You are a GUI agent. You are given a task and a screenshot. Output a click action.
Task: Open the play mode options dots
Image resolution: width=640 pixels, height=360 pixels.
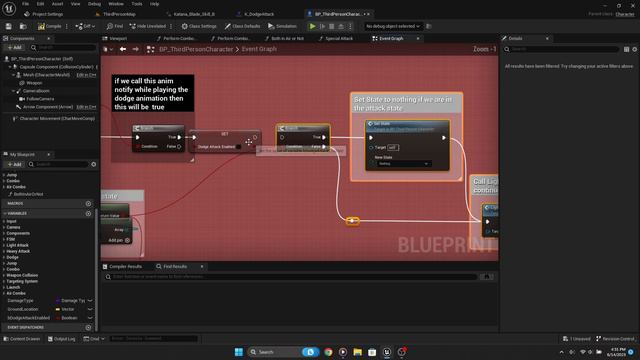click(350, 26)
